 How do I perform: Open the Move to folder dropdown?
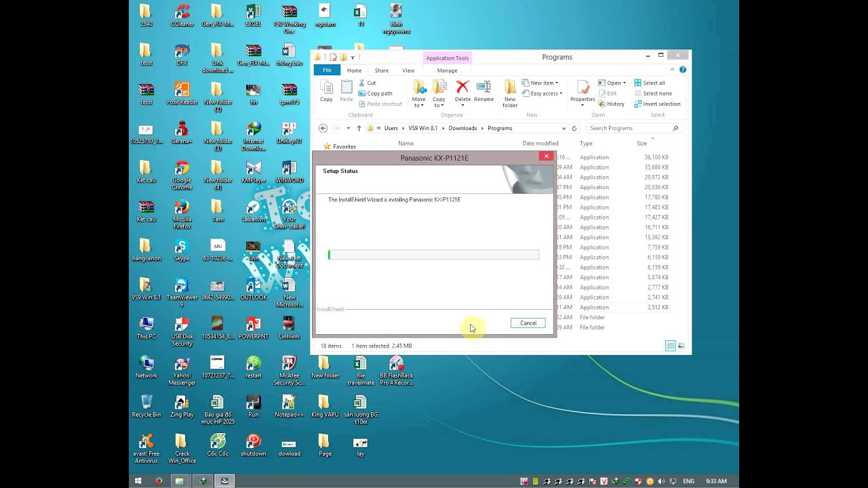(419, 93)
